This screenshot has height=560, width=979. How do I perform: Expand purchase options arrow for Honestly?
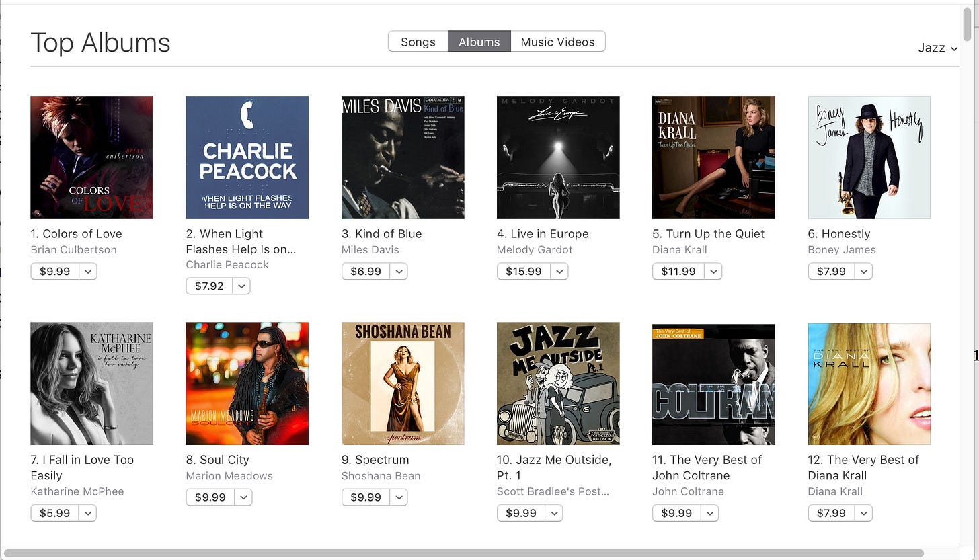(863, 271)
